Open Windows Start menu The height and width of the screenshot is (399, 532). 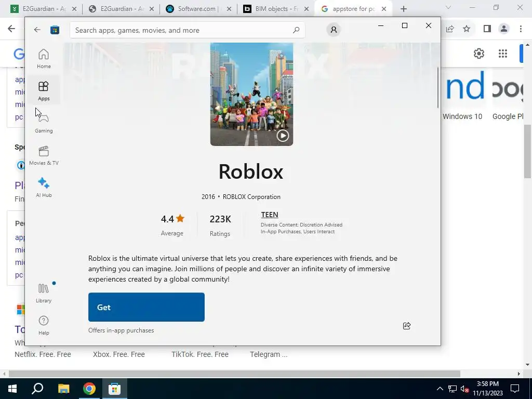[x=12, y=389]
